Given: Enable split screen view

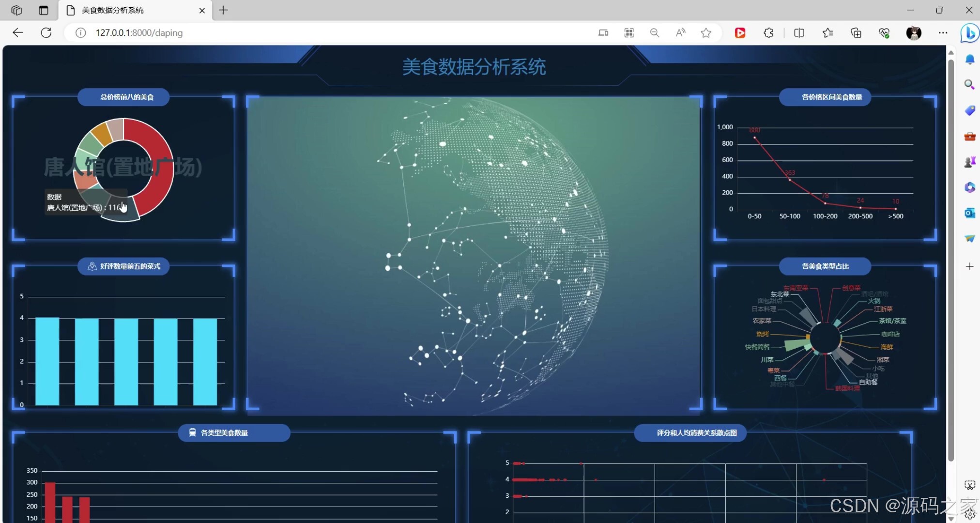Looking at the screenshot, I should (x=799, y=33).
